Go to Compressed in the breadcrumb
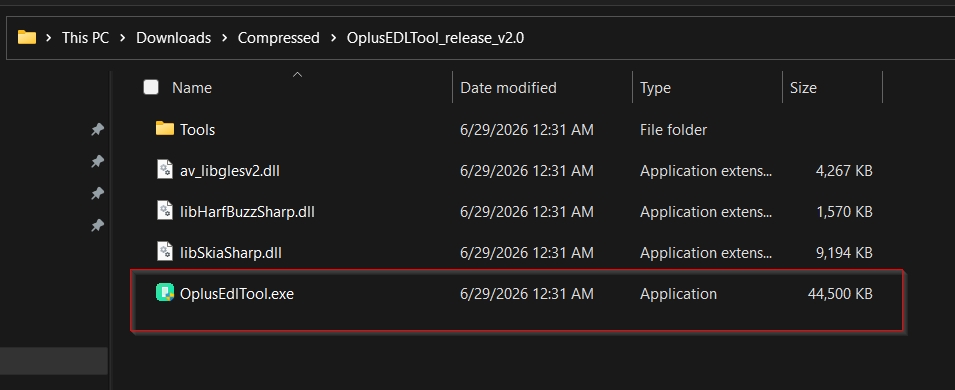This screenshot has height=390, width=955. 278,38
